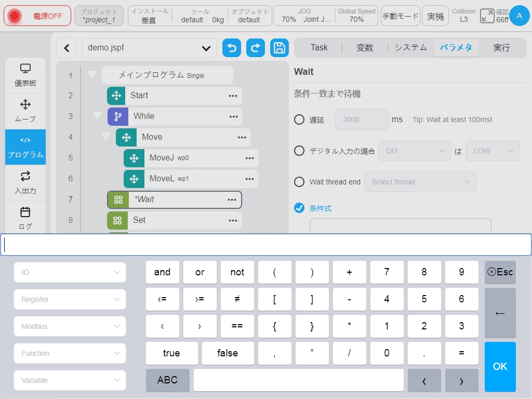Select the 遅延 delay radio button
The image size is (532, 399).
tap(299, 119)
